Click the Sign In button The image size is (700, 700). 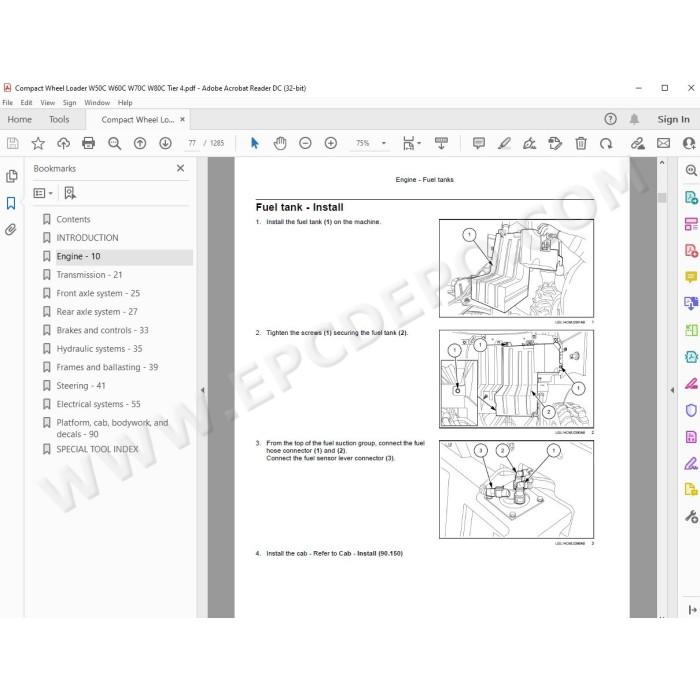point(673,119)
